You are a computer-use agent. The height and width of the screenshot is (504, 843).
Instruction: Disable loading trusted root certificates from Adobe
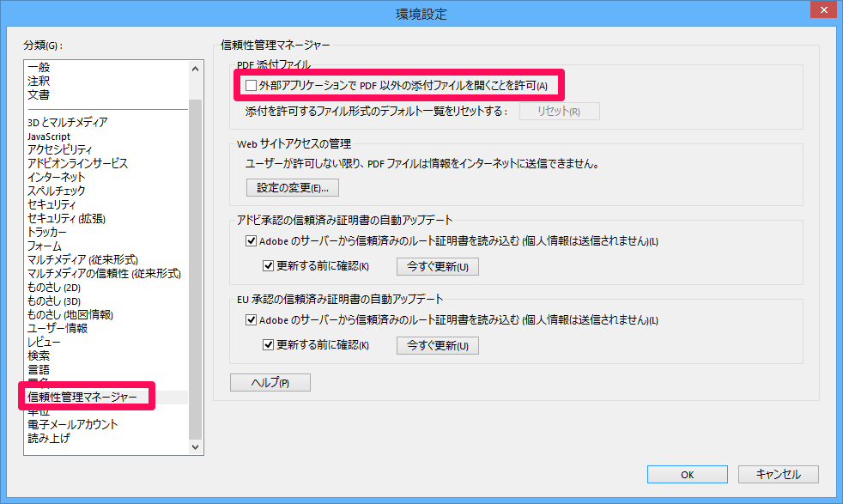pos(249,242)
